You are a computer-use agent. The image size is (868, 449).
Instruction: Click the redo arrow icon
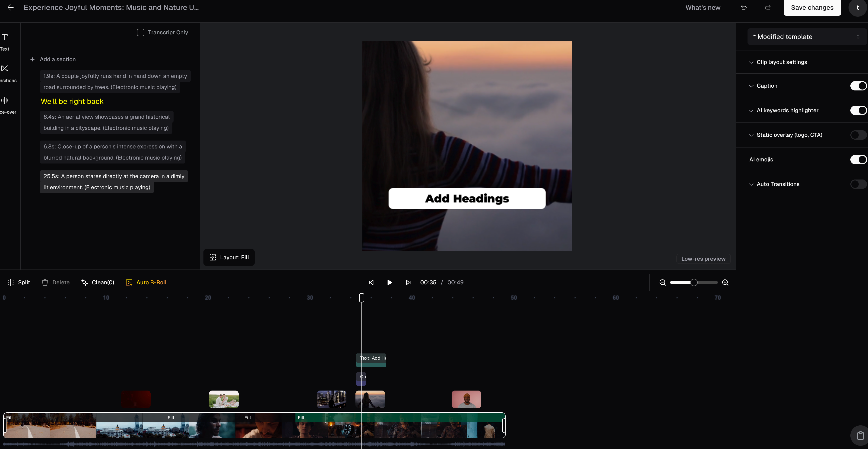tap(768, 7)
